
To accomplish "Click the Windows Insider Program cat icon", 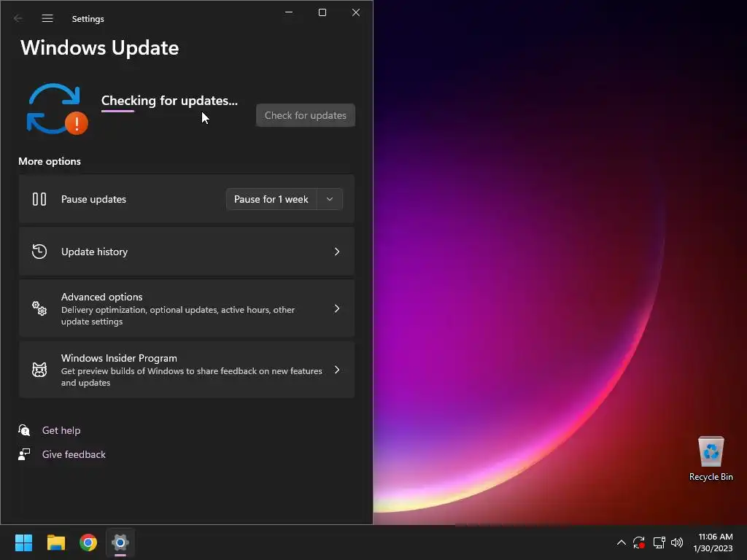I will coord(39,370).
